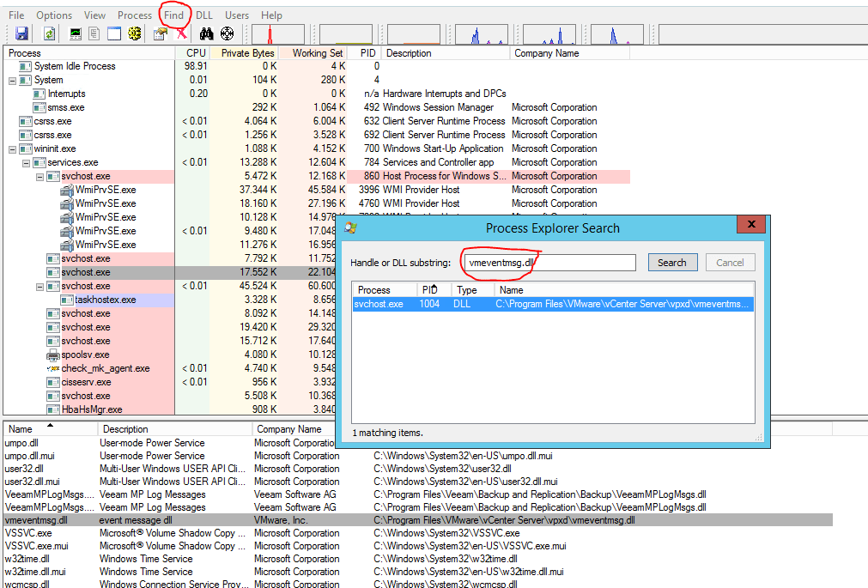Viewport: 868px width, 588px height.
Task: Click the System Idle Process icon
Action: pyautogui.click(x=26, y=66)
